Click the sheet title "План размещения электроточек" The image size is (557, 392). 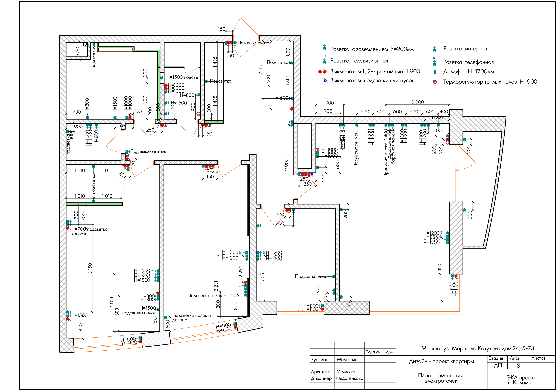440,378
